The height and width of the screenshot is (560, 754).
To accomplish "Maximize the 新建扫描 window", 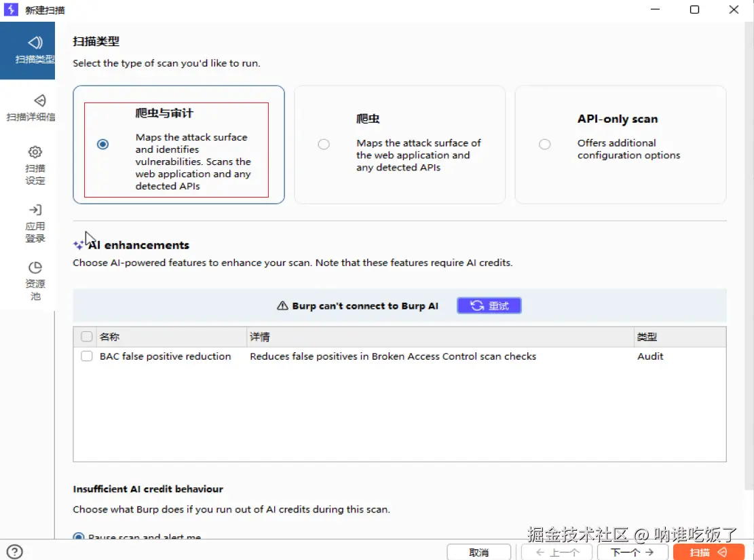I will (694, 10).
